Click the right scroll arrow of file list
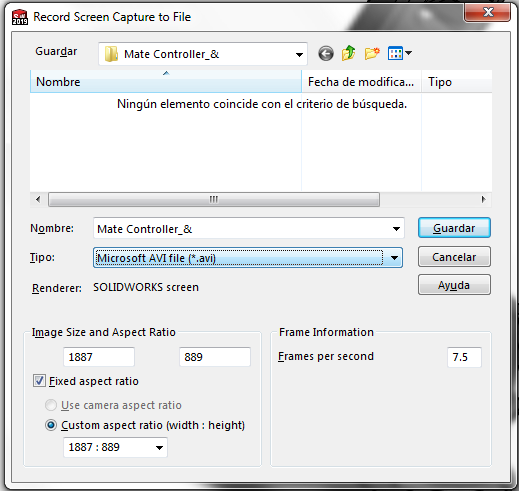 [x=484, y=199]
